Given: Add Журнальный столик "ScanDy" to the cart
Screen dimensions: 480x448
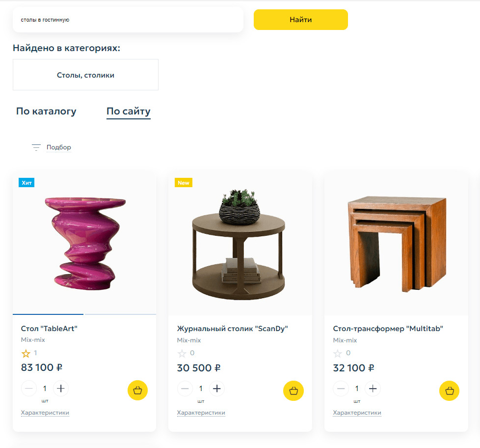Looking at the screenshot, I should (x=293, y=391).
